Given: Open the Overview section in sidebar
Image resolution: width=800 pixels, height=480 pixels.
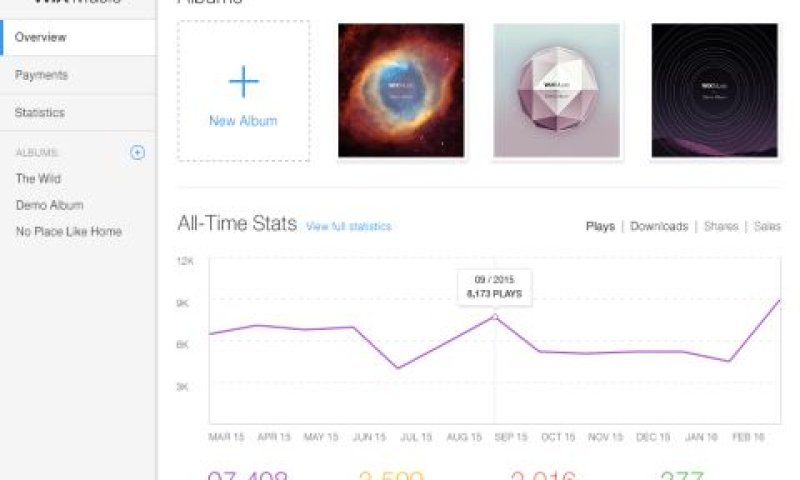Looking at the screenshot, I should point(78,37).
